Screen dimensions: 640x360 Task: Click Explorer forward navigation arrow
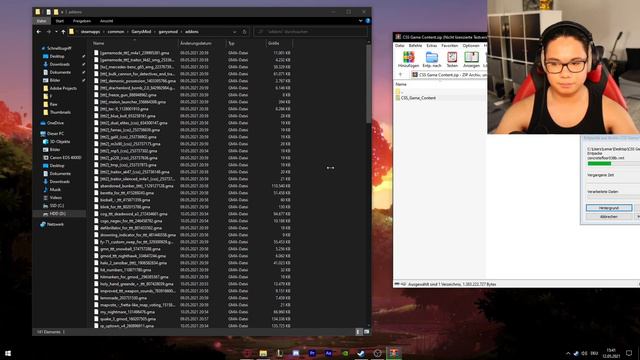[49, 31]
